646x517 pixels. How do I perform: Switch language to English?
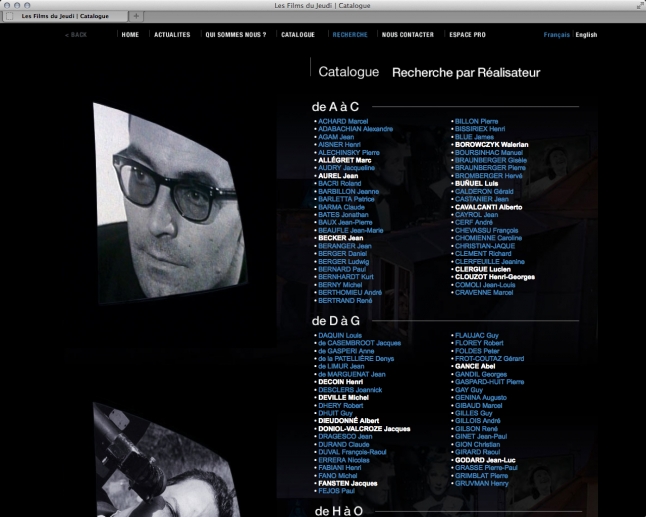586,34
